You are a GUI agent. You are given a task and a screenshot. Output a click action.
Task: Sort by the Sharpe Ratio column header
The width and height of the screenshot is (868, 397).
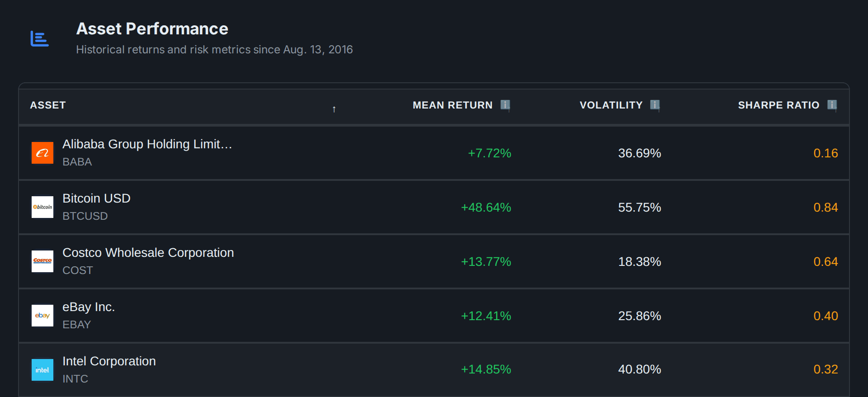[778, 105]
